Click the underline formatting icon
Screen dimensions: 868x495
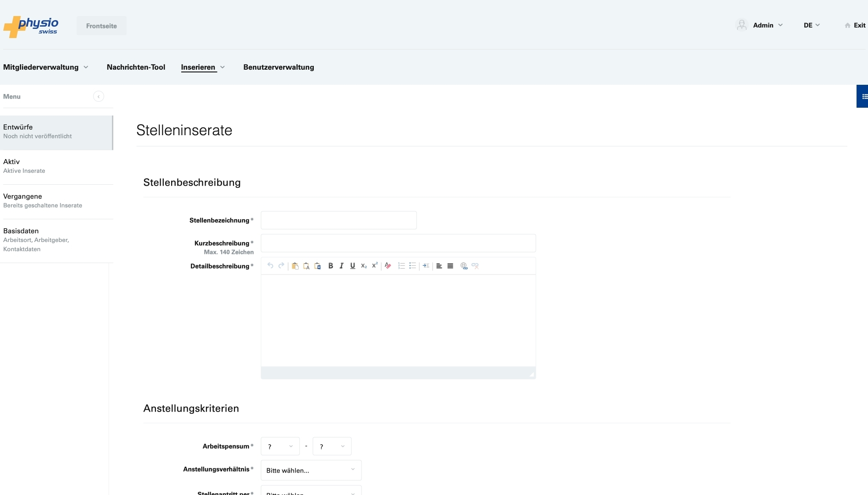pyautogui.click(x=352, y=266)
